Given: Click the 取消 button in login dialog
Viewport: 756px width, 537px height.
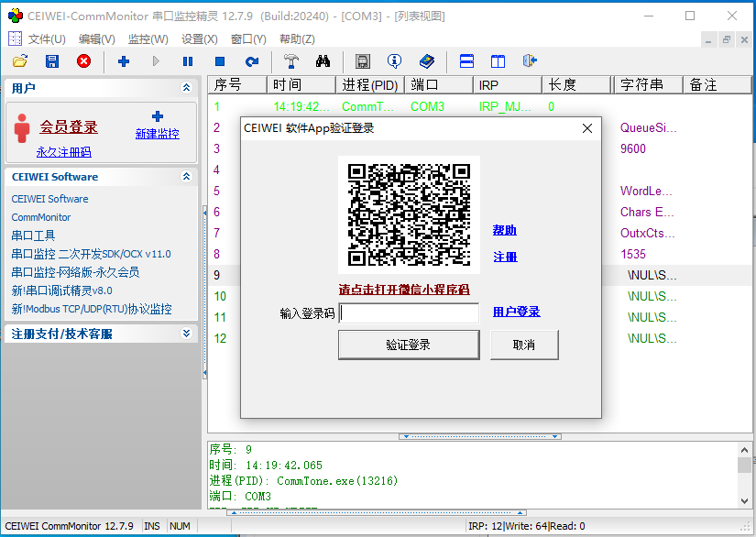Looking at the screenshot, I should pos(524,345).
